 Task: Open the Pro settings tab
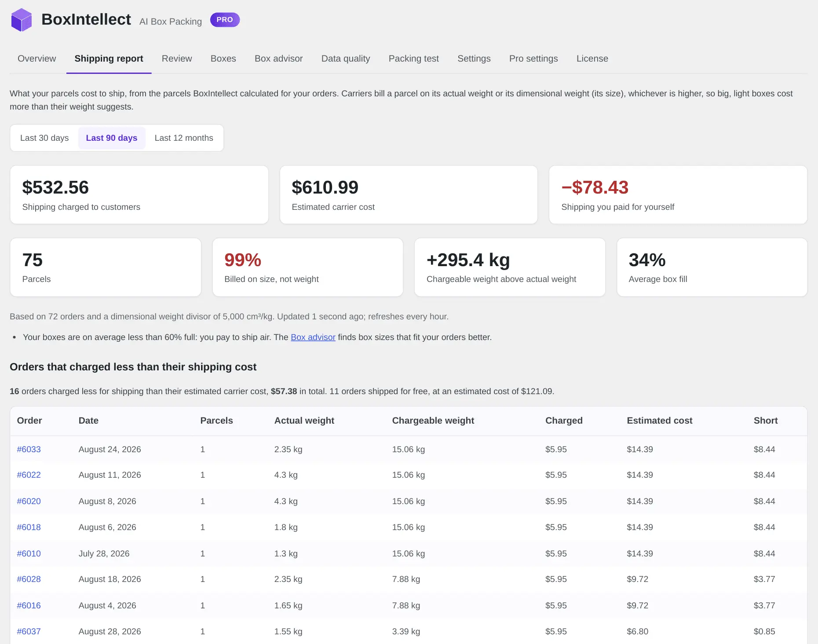[x=533, y=59]
